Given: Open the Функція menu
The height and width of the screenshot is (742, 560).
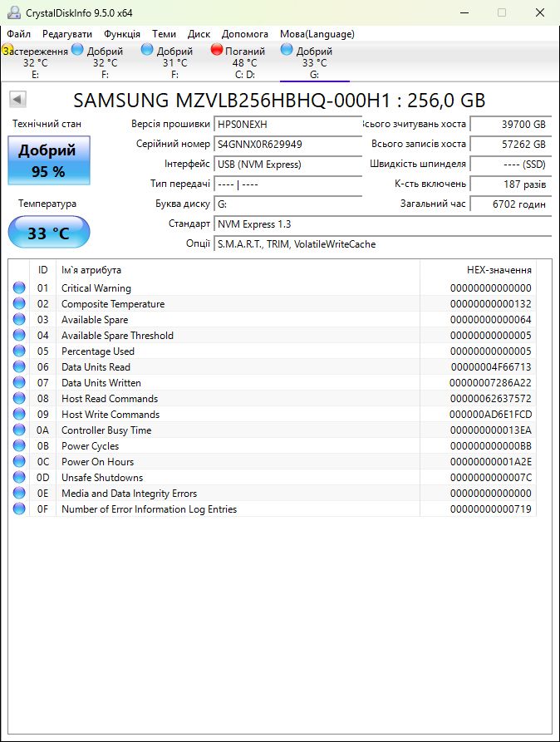Looking at the screenshot, I should 122,34.
